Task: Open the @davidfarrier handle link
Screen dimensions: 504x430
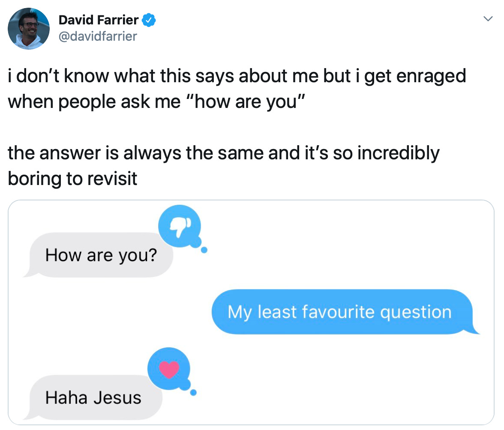Action: tap(98, 36)
